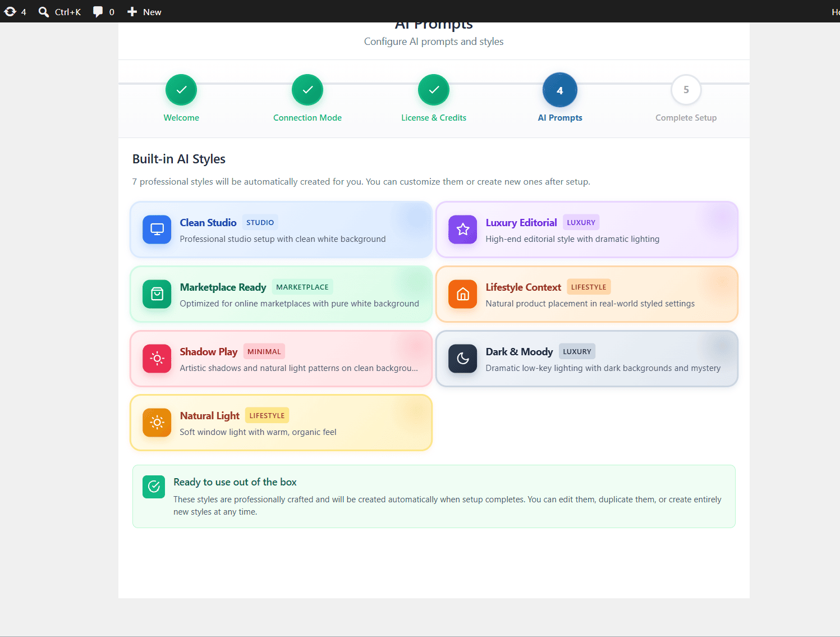Click the Natural Light title
The width and height of the screenshot is (840, 637).
click(x=209, y=416)
